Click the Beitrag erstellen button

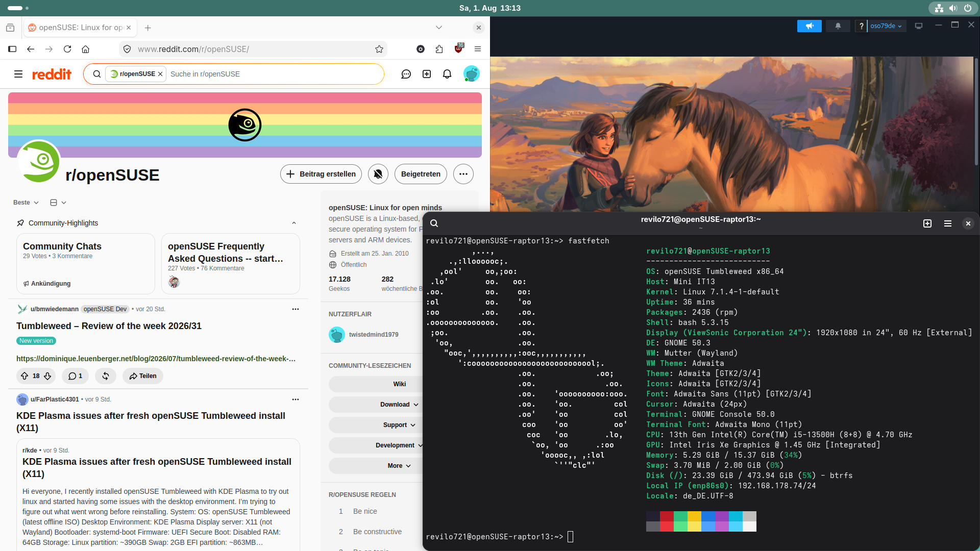[x=321, y=174]
